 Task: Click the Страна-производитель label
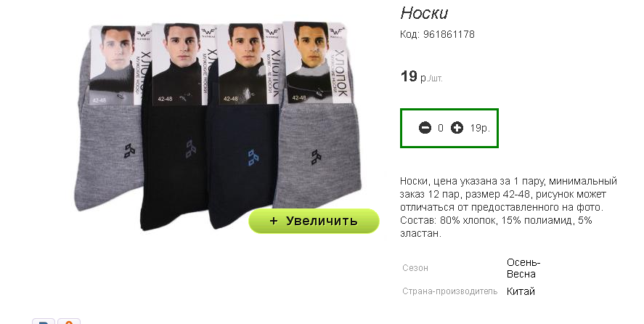[x=449, y=291]
